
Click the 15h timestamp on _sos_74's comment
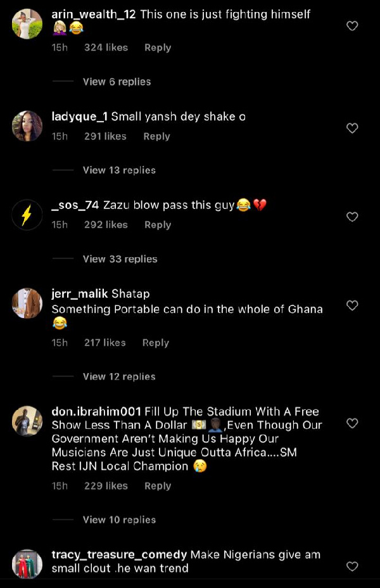pos(60,225)
